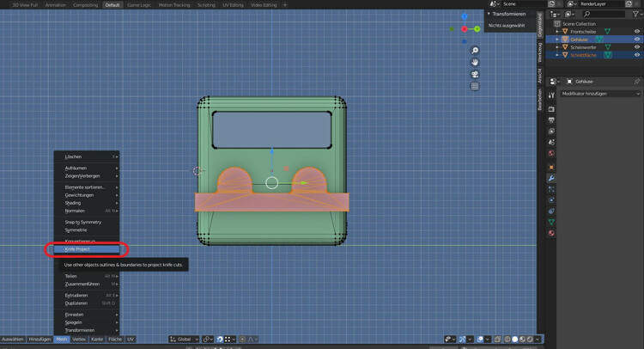Toggle the camera view icon
Screen dimensions: 644x349
tap(475, 74)
